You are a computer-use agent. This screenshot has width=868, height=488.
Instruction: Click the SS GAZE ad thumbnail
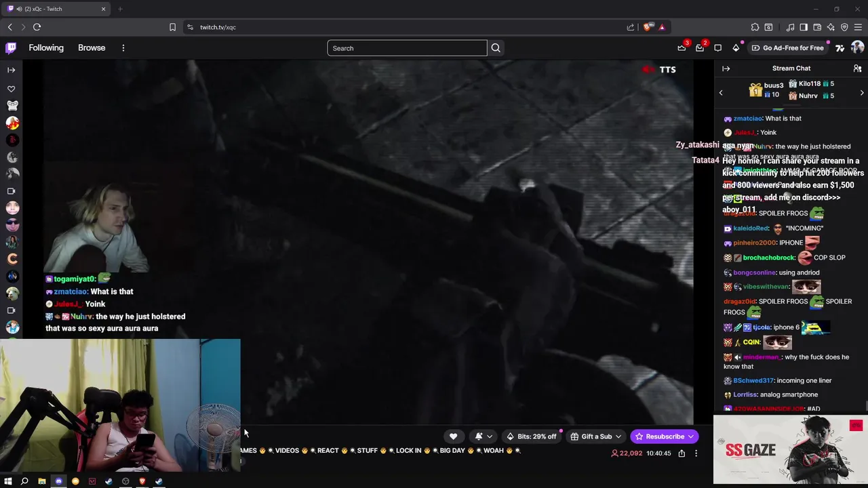[x=790, y=449]
